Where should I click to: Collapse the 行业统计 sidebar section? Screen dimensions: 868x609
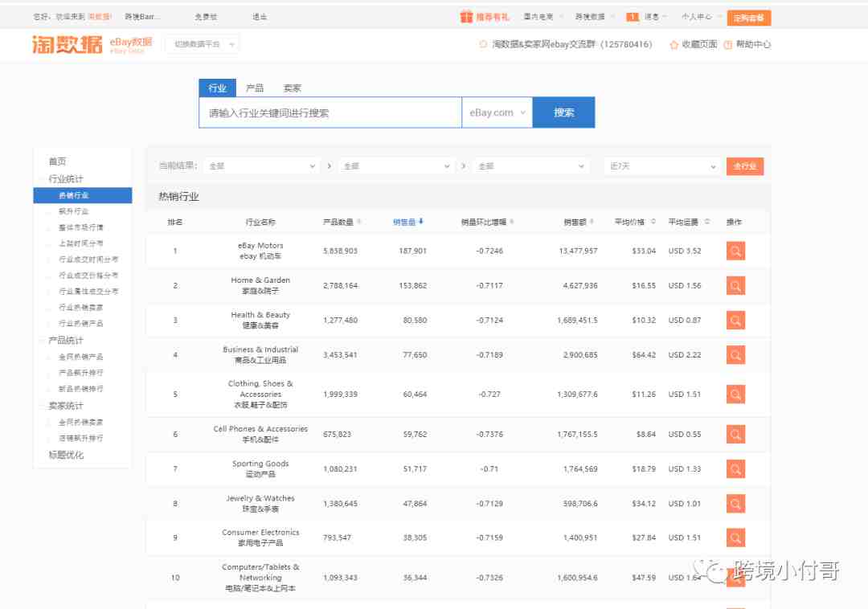[66, 178]
